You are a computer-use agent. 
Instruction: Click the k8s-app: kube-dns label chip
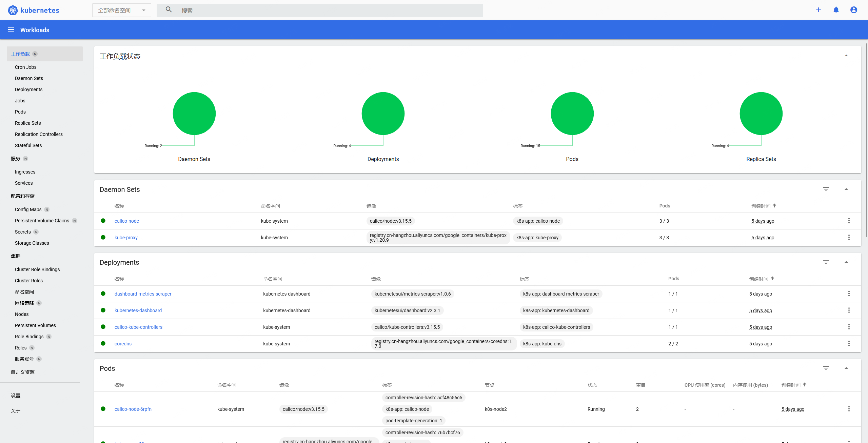click(542, 344)
